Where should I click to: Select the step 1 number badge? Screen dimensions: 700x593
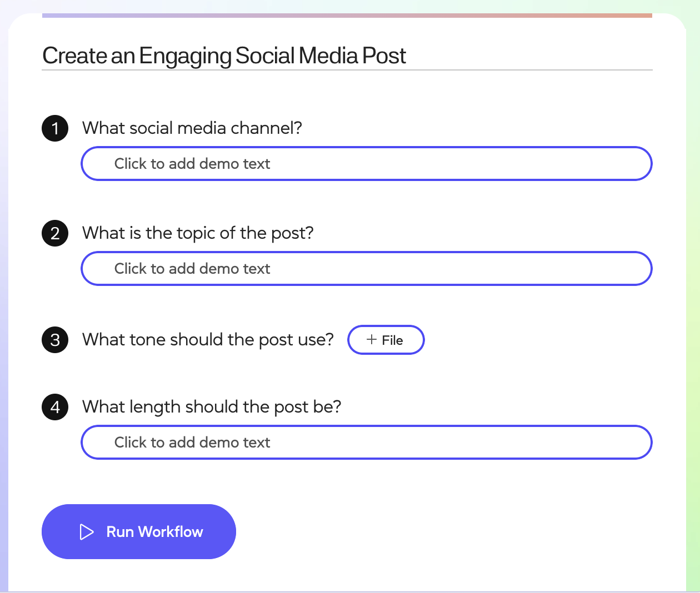click(x=55, y=128)
